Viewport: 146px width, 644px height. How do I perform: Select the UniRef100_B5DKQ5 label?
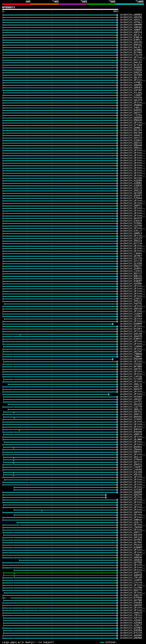coord(131,120)
